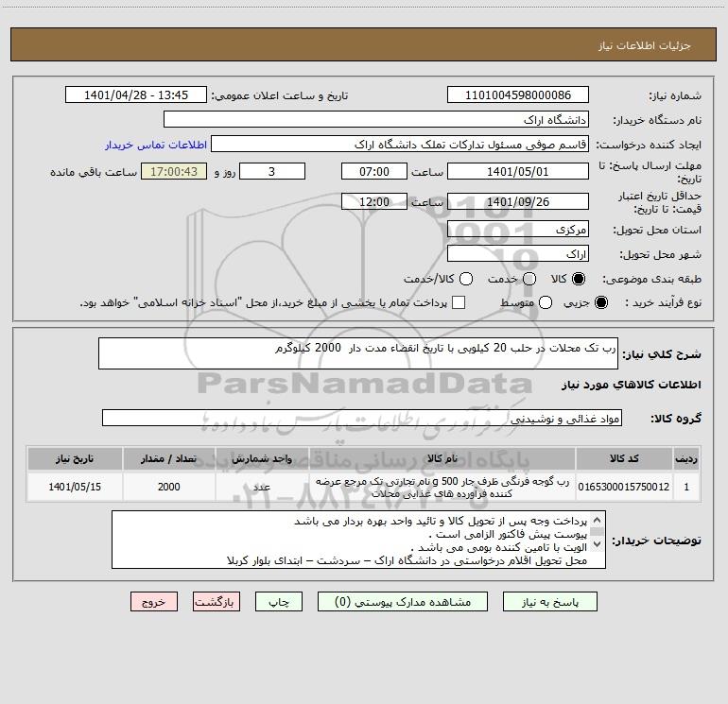The width and height of the screenshot is (728, 704).
Task: Click the row number cell 1
Action: click(686, 487)
